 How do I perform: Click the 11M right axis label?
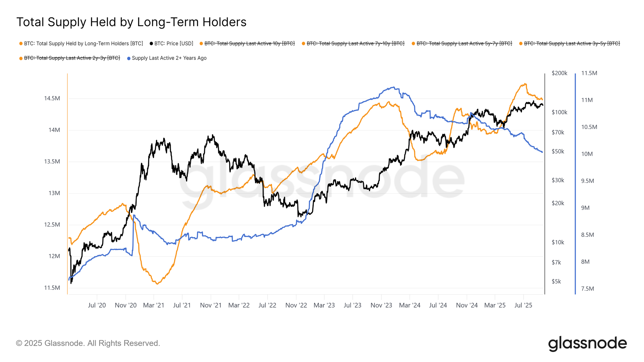[587, 100]
